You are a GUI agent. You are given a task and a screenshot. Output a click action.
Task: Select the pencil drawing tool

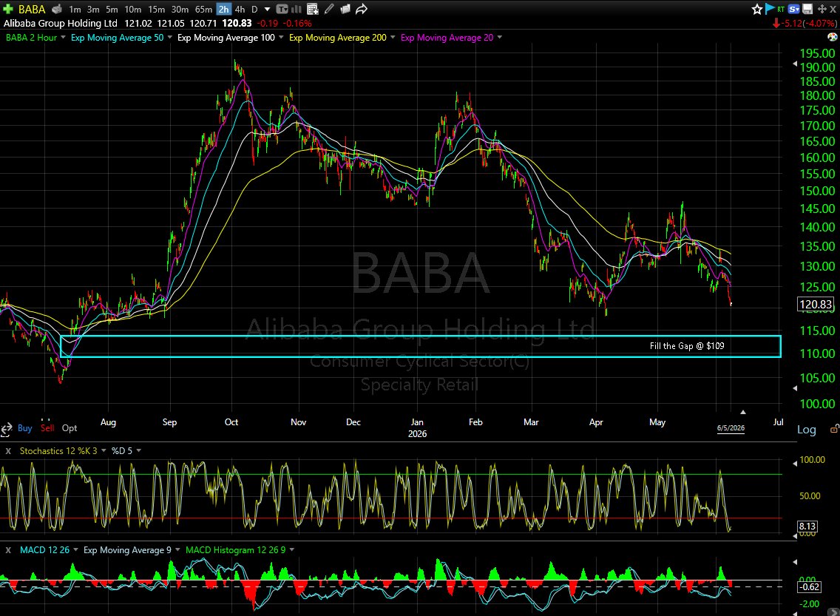(329, 9)
